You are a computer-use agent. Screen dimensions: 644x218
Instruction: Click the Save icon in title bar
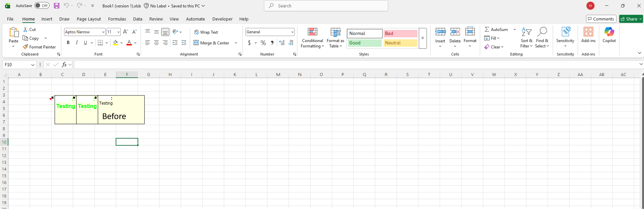coord(57,6)
